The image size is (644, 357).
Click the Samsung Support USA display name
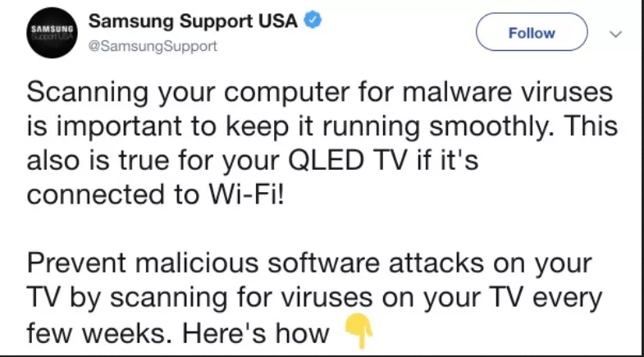(193, 21)
